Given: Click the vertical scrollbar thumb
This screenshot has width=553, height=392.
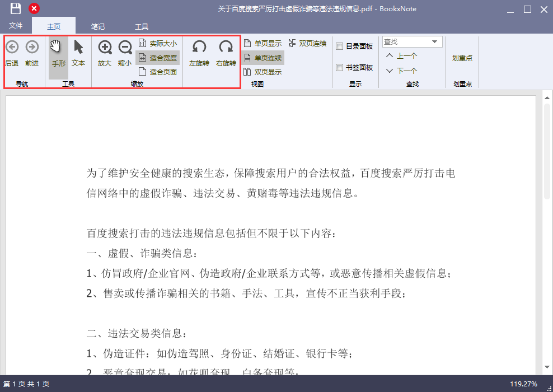Looking at the screenshot, I should [x=547, y=152].
